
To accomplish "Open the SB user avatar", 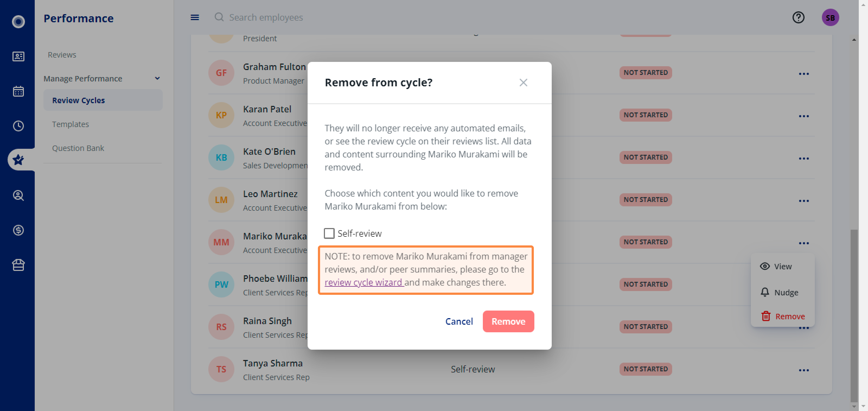I will [x=830, y=18].
